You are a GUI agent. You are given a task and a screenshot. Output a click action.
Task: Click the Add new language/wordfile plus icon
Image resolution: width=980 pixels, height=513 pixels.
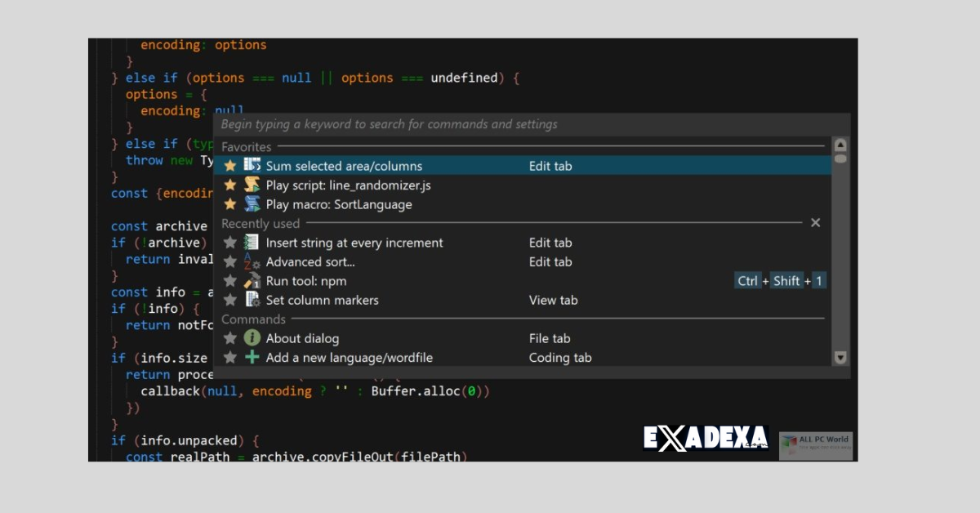(x=252, y=357)
